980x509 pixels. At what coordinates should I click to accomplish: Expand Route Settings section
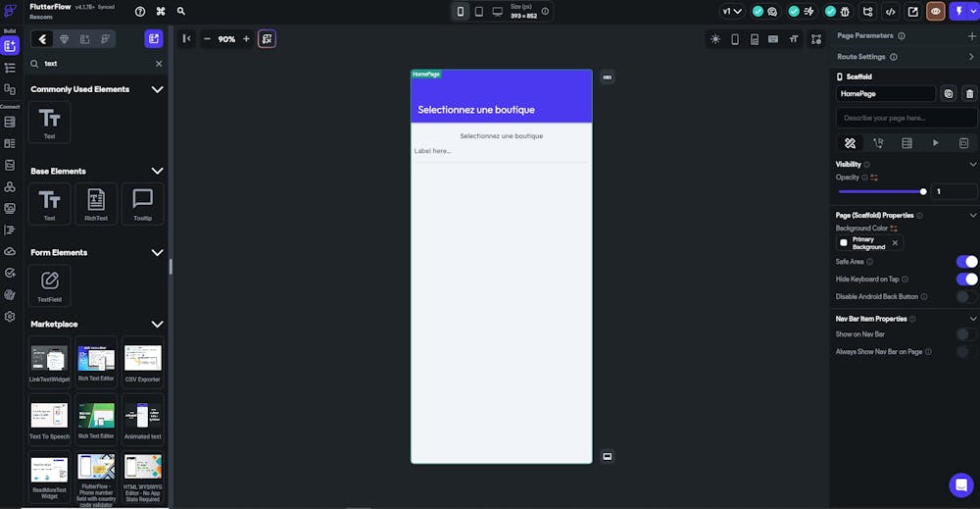click(x=971, y=57)
